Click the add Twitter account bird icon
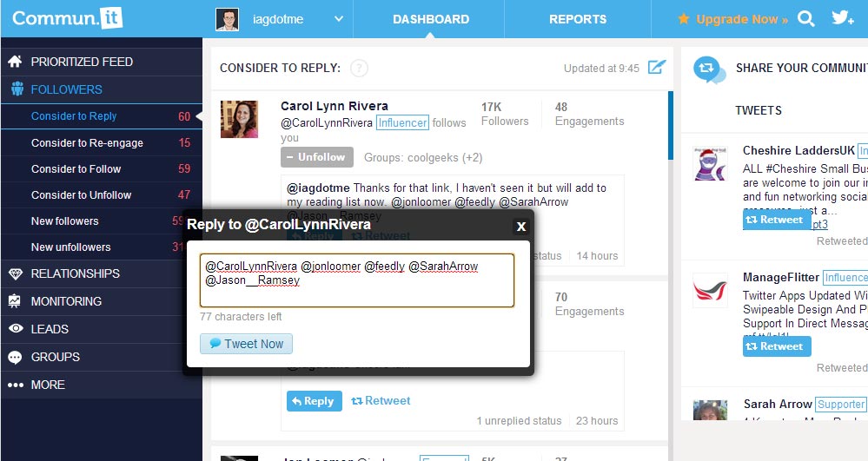The width and height of the screenshot is (868, 461). click(843, 18)
